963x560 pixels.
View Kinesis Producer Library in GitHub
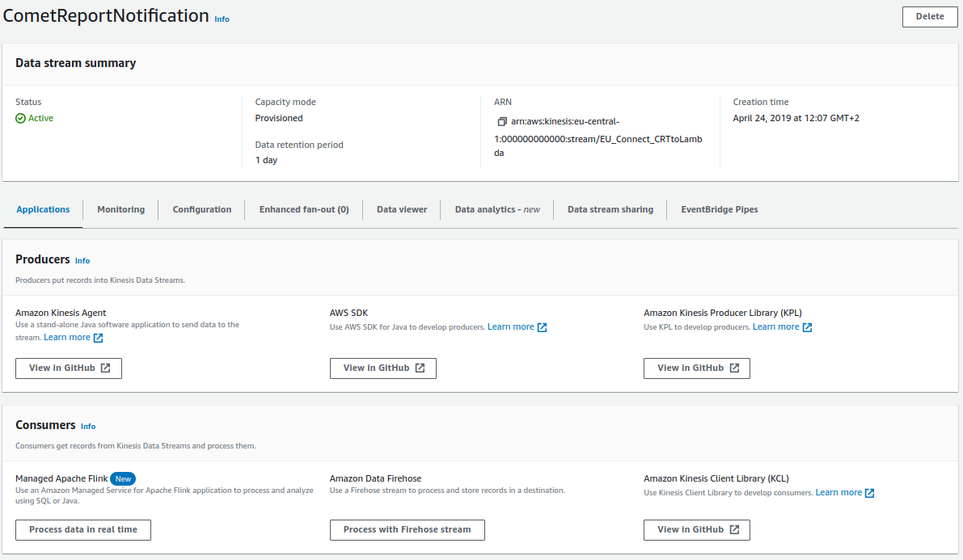(697, 368)
